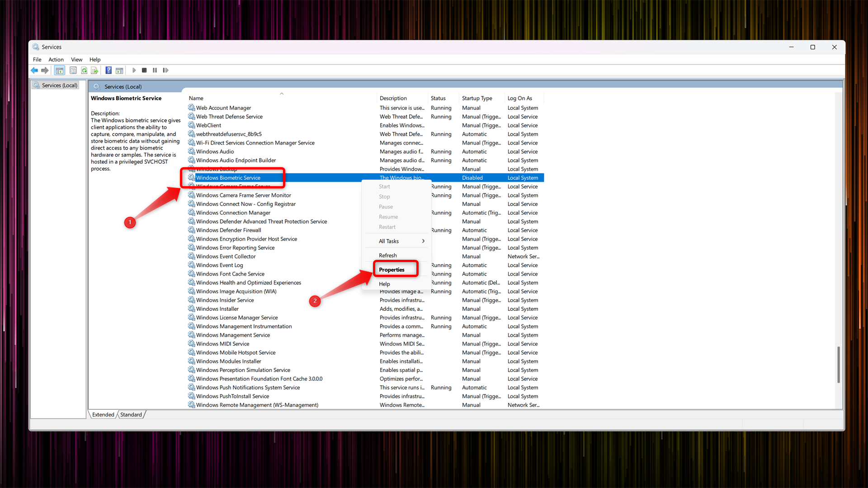Select Windows Remote Management (WS-Management) row
This screenshot has height=488, width=868.
[x=365, y=405]
